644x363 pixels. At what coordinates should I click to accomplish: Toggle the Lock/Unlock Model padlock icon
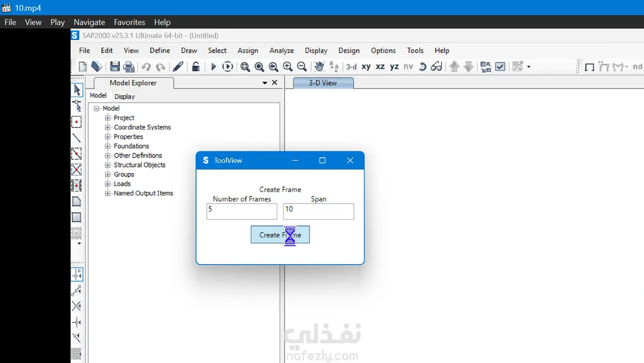pyautogui.click(x=196, y=67)
